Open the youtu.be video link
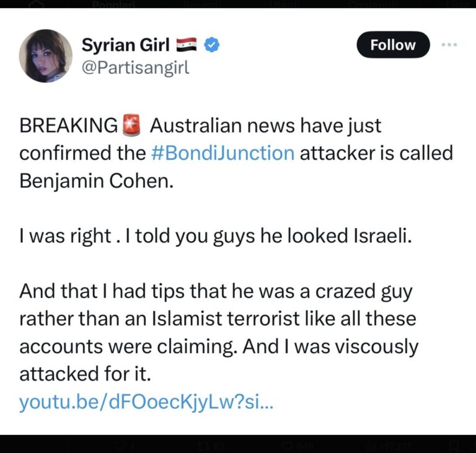The height and width of the screenshot is (453, 476). [x=146, y=403]
